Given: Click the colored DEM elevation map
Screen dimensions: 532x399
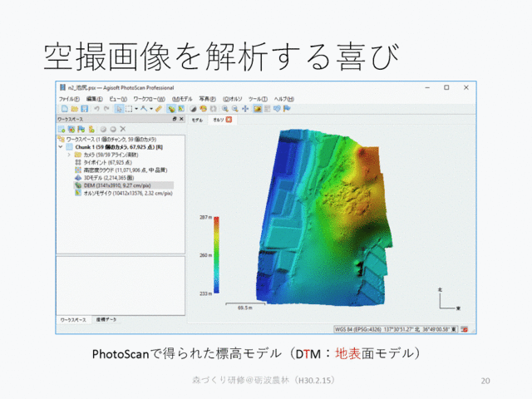Looking at the screenshot, I should tap(324, 217).
